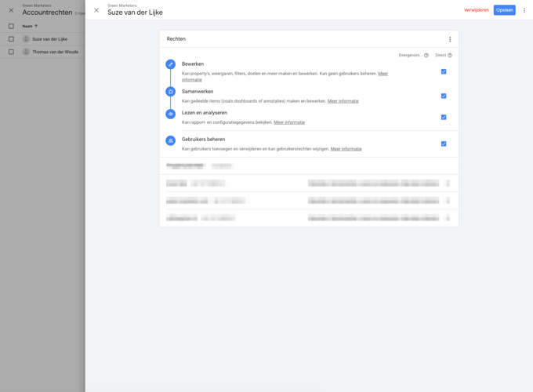Screen dimensions: 533x392
Task: Close the Accountrechten panel
Action: [11, 10]
